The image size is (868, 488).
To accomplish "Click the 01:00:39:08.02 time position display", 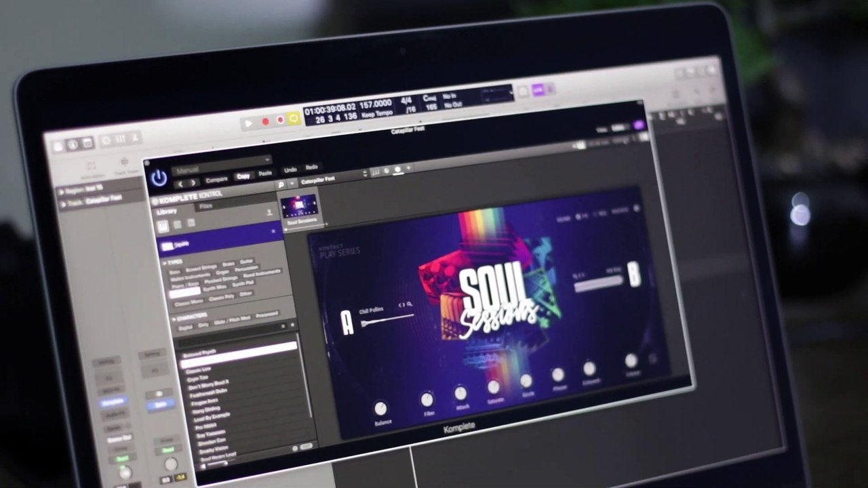I will tap(330, 108).
